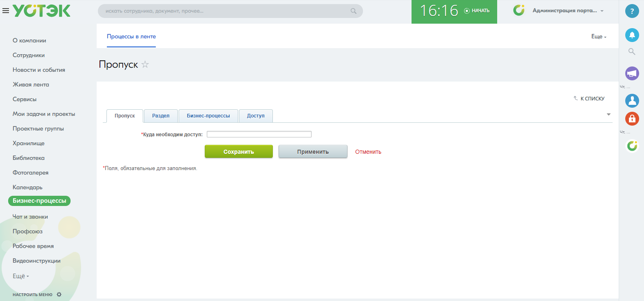
Task: Click the search magnifier in top bar
Action: point(354,11)
